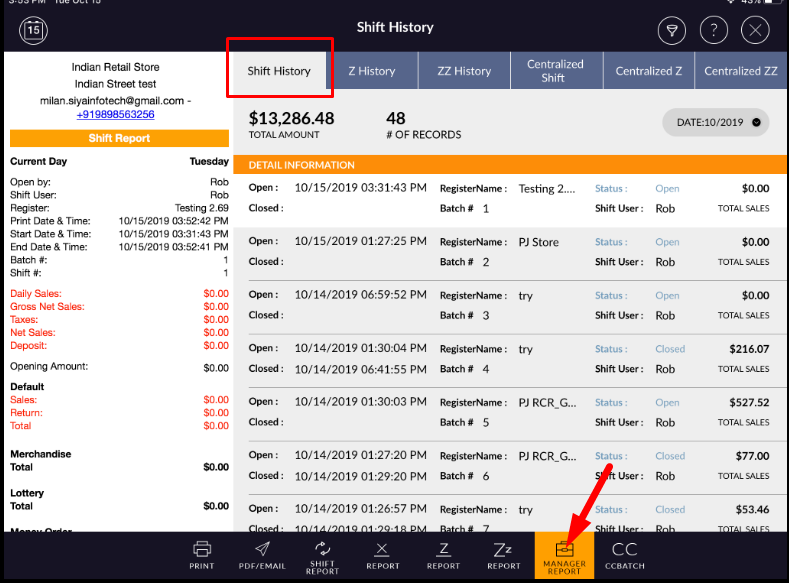Click the Open status of Batch # 5

[667, 402]
